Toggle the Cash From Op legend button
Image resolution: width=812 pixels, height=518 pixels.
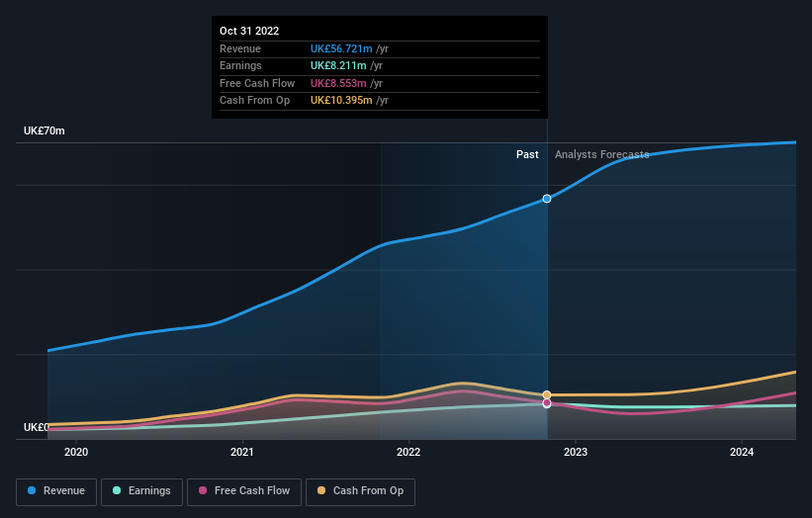coord(360,491)
